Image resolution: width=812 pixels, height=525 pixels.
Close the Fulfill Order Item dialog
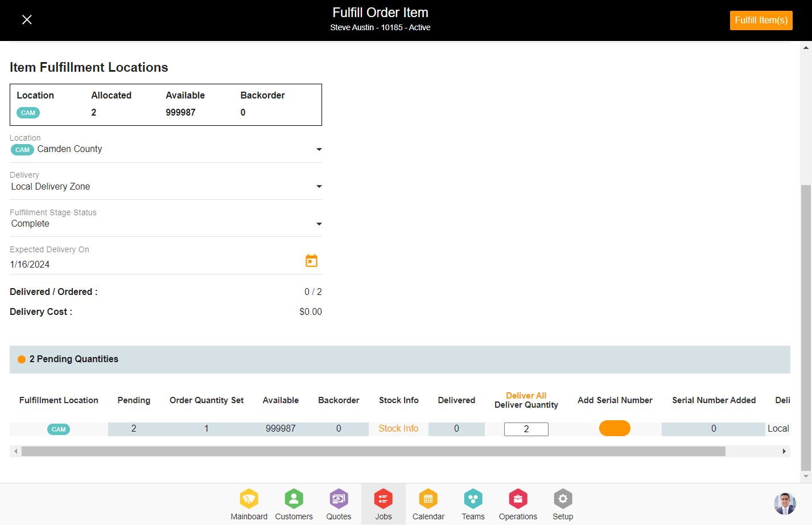coord(27,20)
